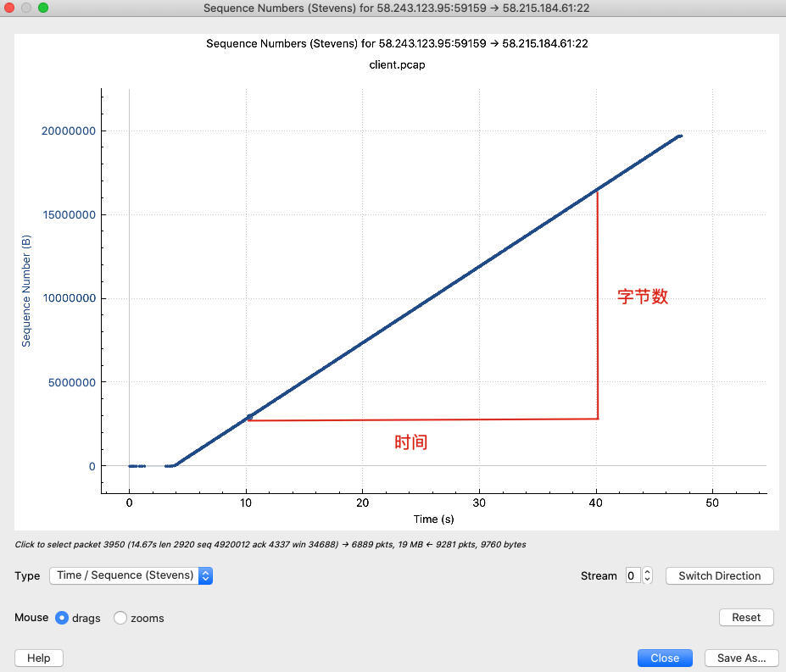Click the red 时间 annotation

pyautogui.click(x=411, y=442)
